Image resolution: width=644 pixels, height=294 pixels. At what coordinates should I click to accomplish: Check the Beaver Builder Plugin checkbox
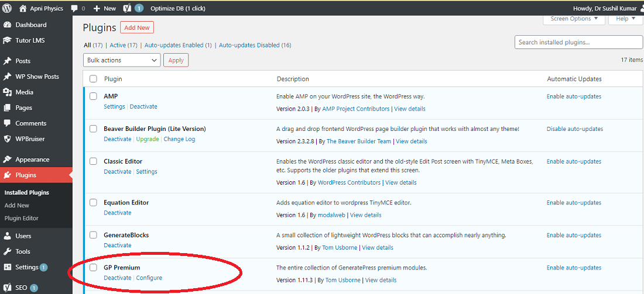(93, 129)
